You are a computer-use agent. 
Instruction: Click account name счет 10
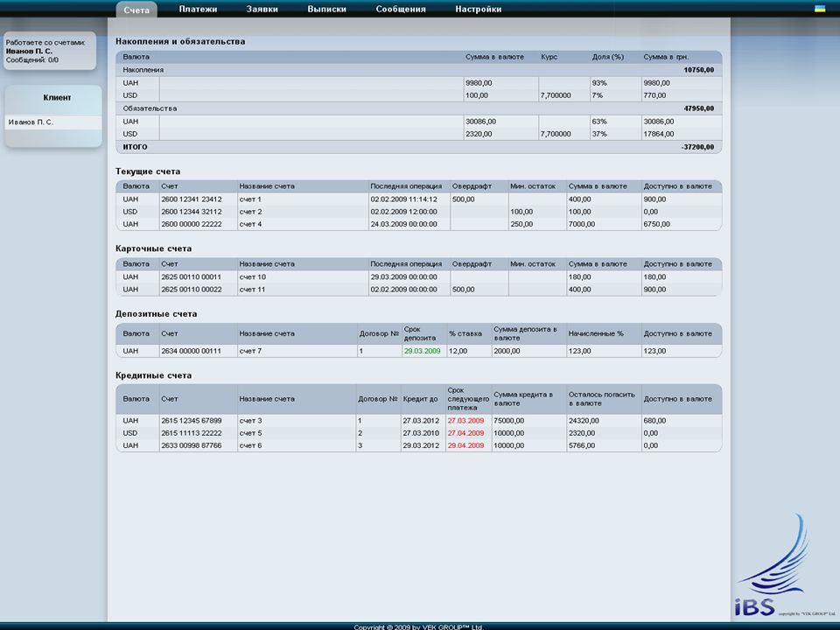252,277
